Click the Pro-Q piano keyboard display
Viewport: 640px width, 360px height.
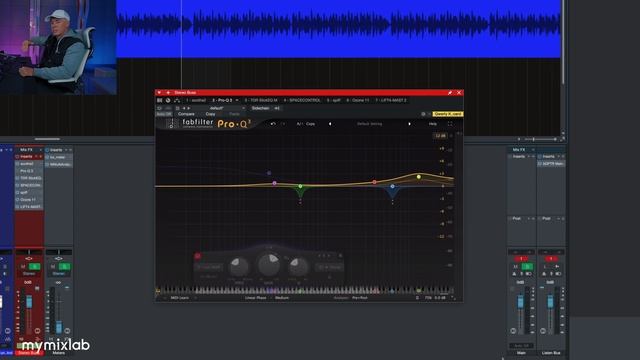coord(305,291)
